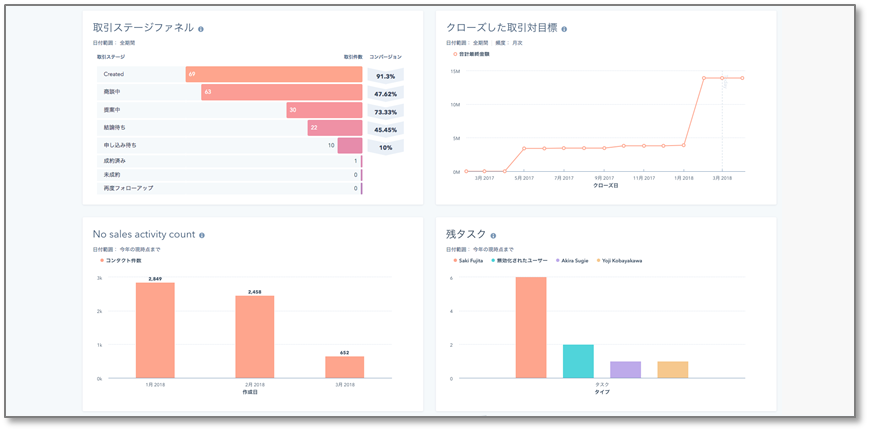Click the 2月 2018 bar labeled 2,458
The height and width of the screenshot is (438, 869).
(x=255, y=337)
